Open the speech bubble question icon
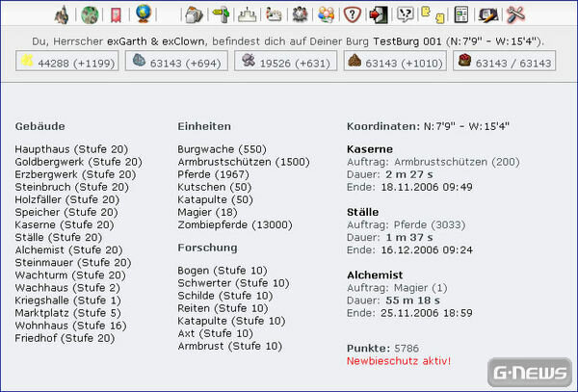Screen dimensions: 578x392 406,14
